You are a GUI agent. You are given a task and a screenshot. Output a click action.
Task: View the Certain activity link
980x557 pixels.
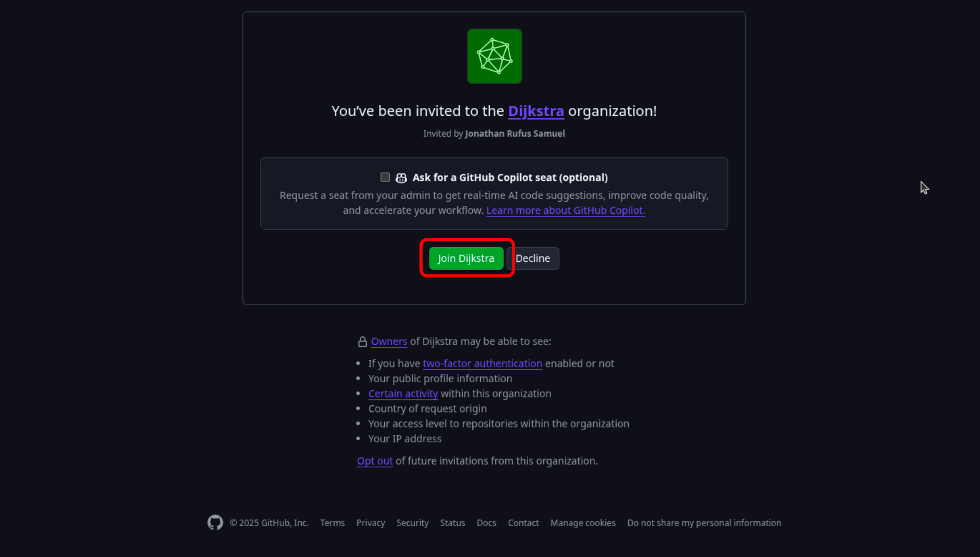click(402, 394)
